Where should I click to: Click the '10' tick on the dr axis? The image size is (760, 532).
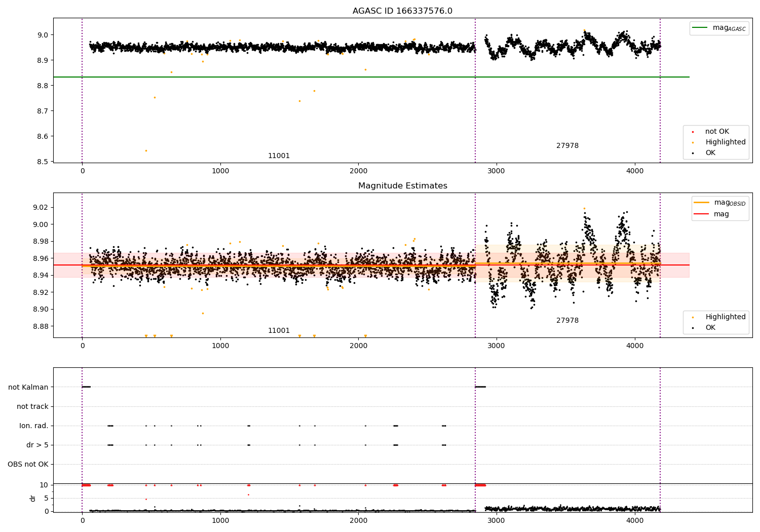click(x=44, y=485)
